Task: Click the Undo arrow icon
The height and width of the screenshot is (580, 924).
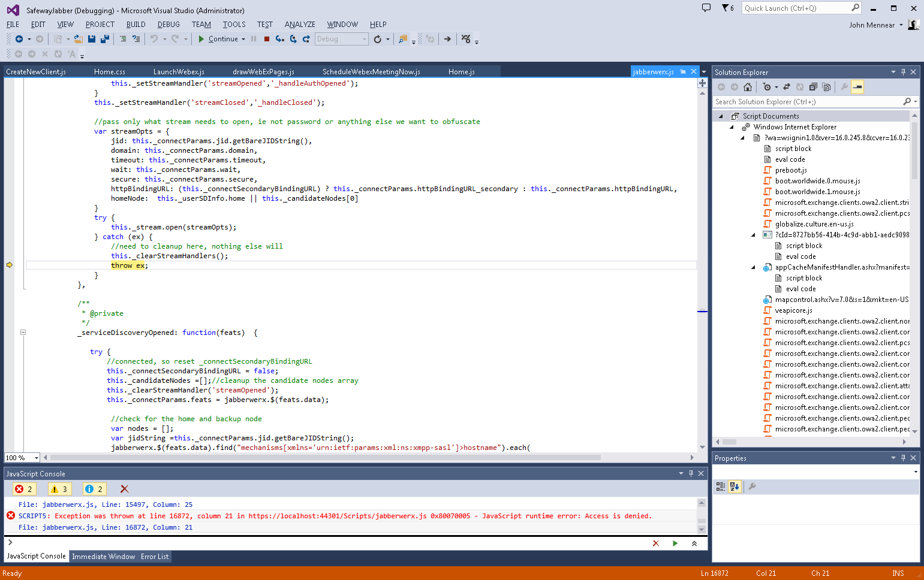Action: (x=154, y=39)
